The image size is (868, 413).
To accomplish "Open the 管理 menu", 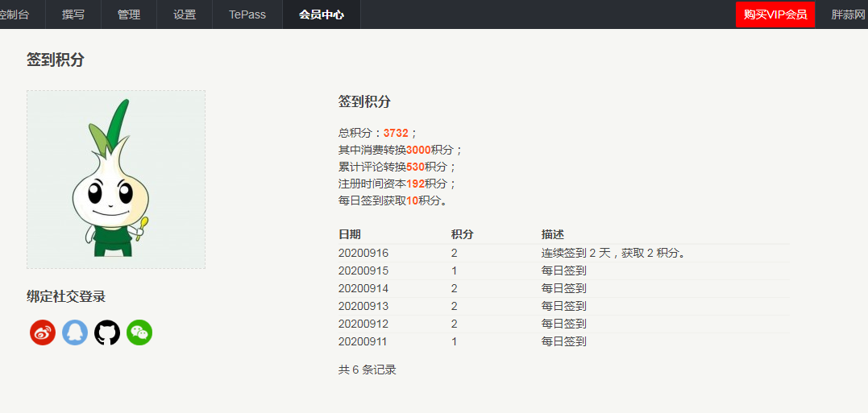I will click(129, 14).
